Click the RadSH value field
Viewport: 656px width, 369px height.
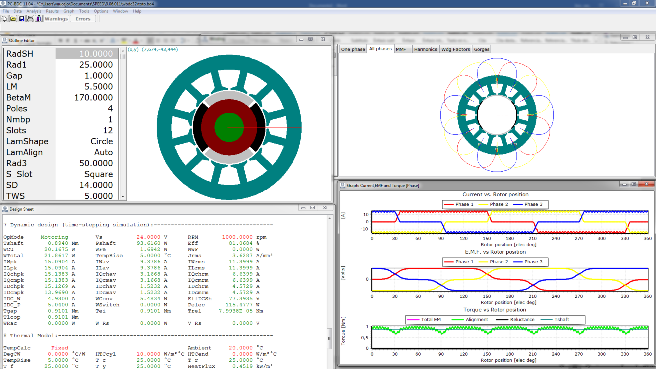pos(87,54)
